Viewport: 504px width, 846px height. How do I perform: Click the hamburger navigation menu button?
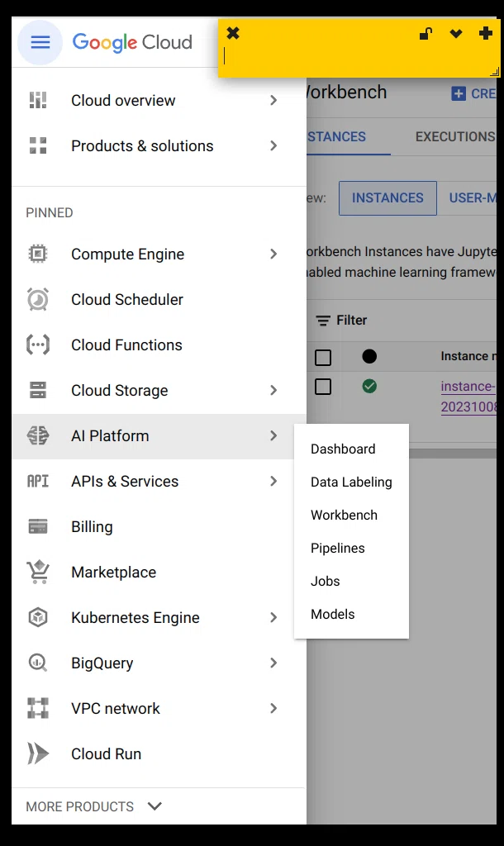40,42
